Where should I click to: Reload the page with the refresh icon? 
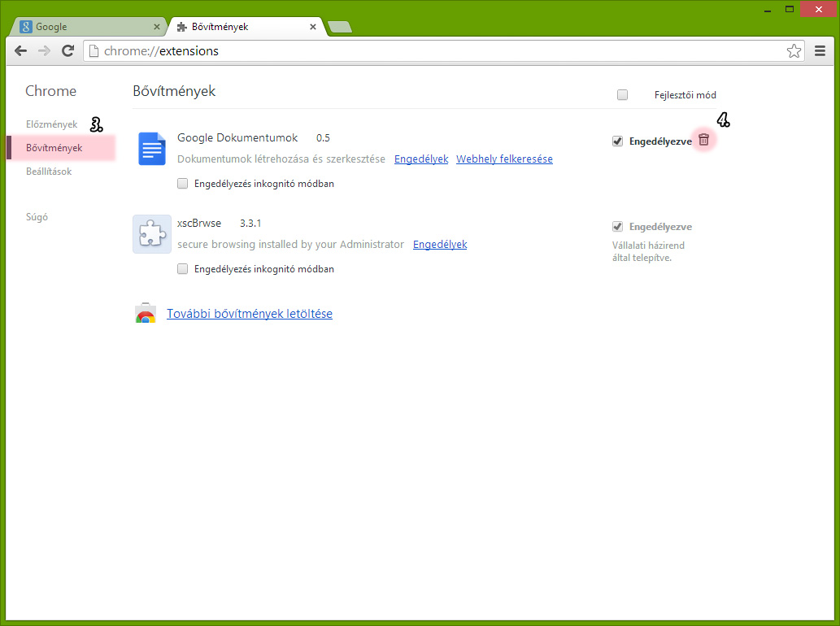click(x=68, y=51)
